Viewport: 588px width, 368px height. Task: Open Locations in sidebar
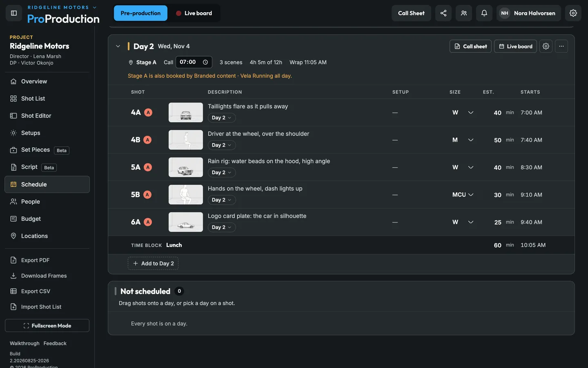tap(47, 236)
